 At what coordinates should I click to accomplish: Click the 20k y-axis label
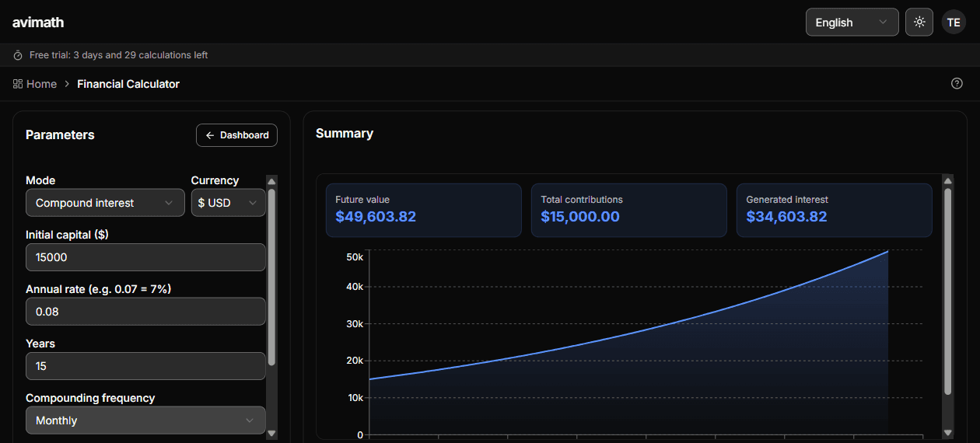(355, 361)
